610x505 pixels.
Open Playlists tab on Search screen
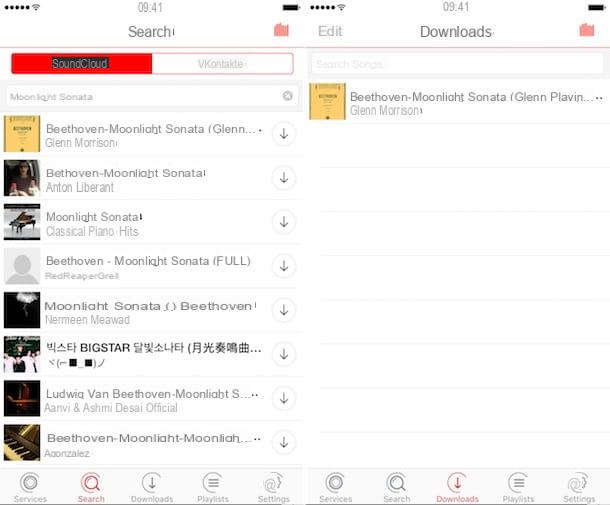click(x=213, y=487)
